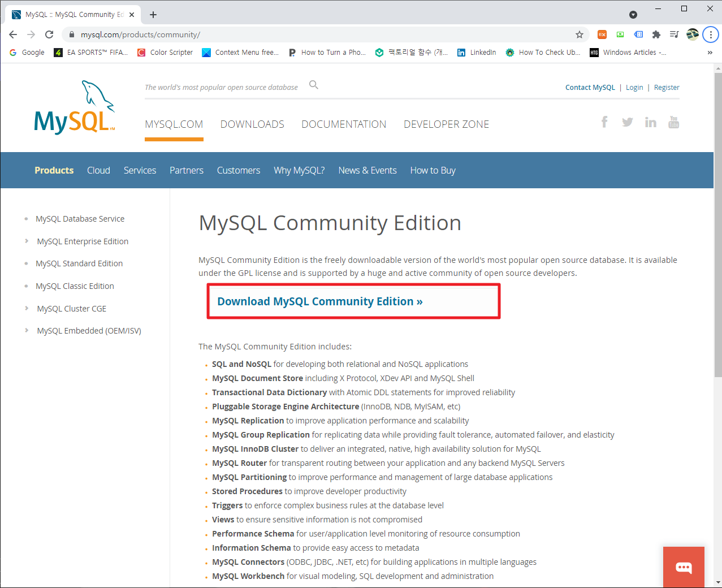Viewport: 722px width, 588px height.
Task: Click the page vertical scrollbar thumb
Action: point(718,224)
